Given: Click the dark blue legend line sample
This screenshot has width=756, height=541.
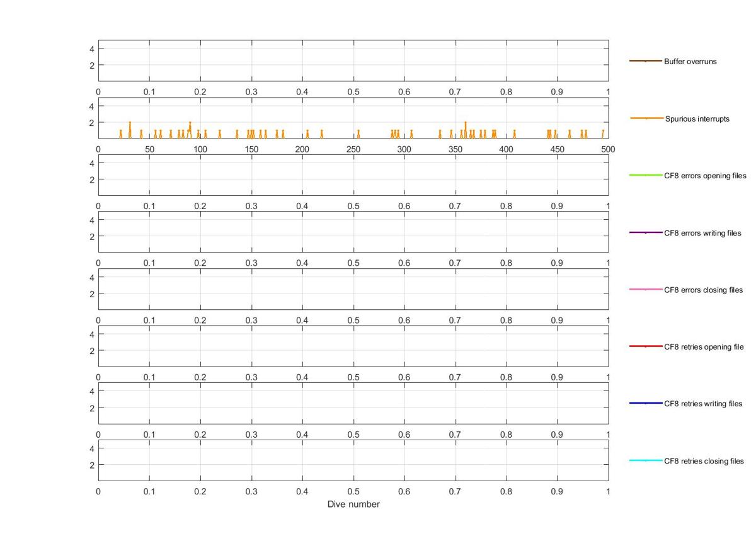Looking at the screenshot, I should (x=646, y=403).
